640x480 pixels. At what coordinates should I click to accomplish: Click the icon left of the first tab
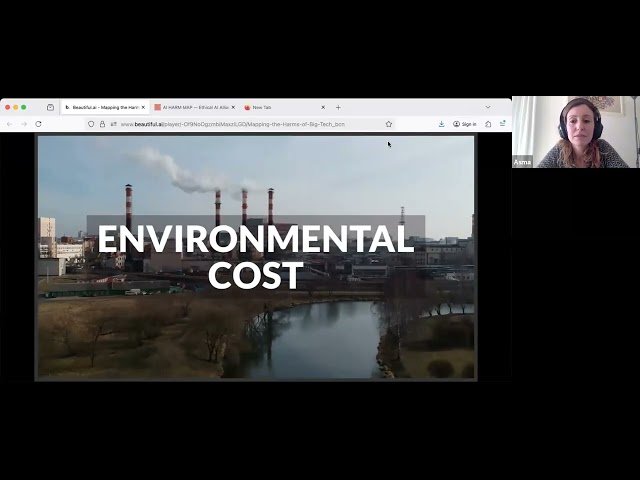point(50,107)
